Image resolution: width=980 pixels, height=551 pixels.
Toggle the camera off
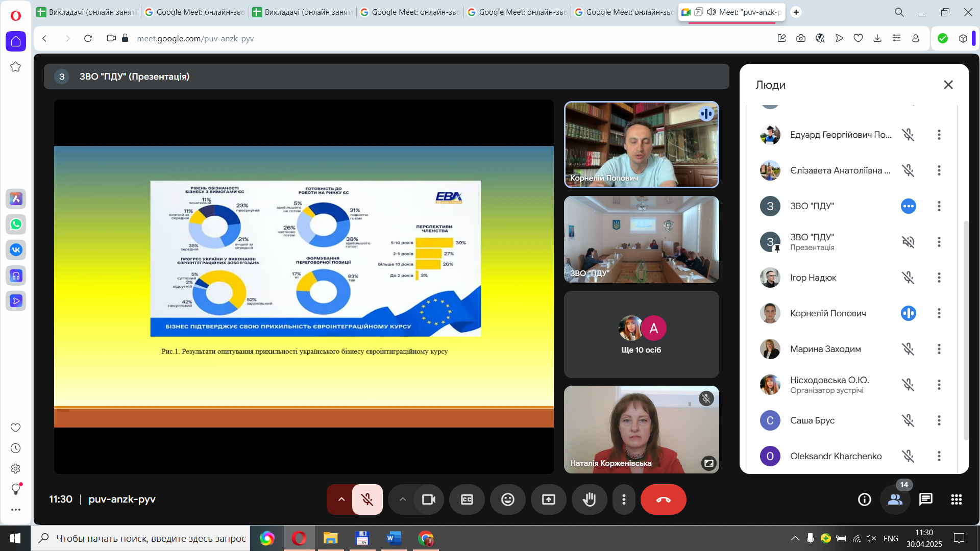click(x=429, y=499)
